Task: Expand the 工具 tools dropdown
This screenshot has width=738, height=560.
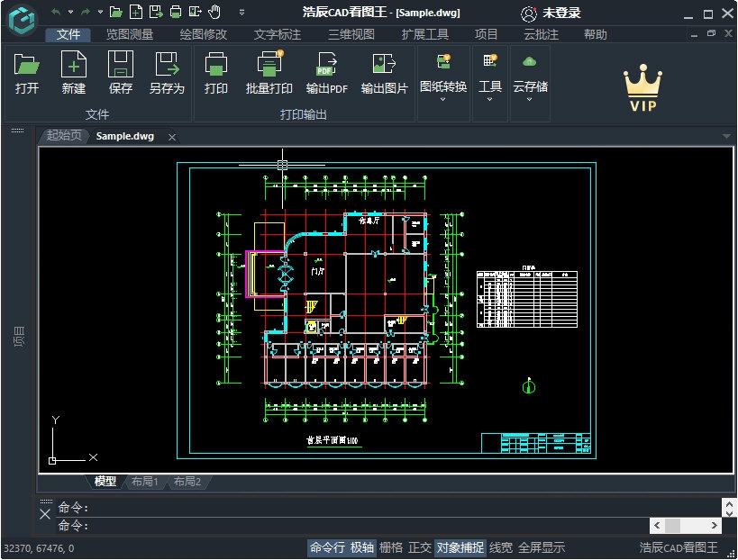Action: (x=489, y=99)
